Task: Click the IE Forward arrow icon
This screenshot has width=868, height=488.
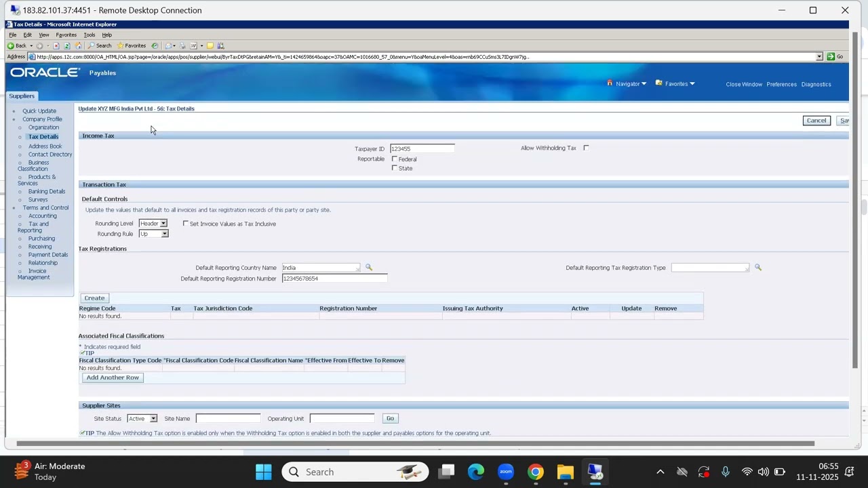Action: click(39, 45)
